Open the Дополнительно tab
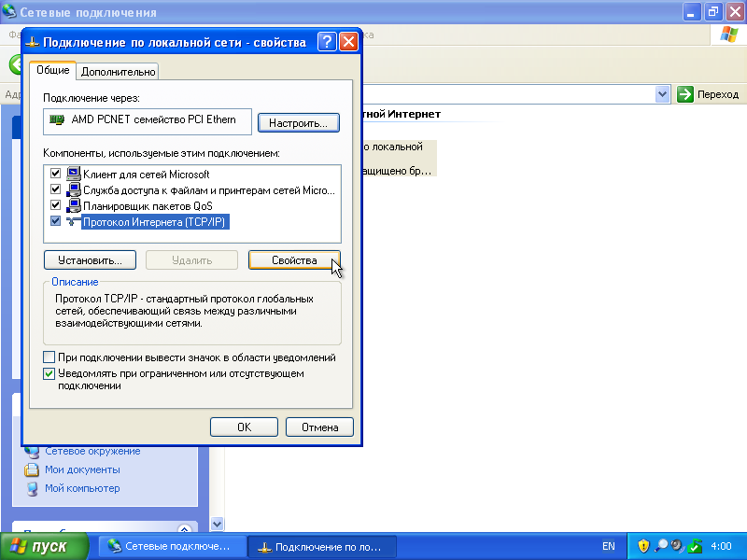The height and width of the screenshot is (560, 747). (x=118, y=72)
